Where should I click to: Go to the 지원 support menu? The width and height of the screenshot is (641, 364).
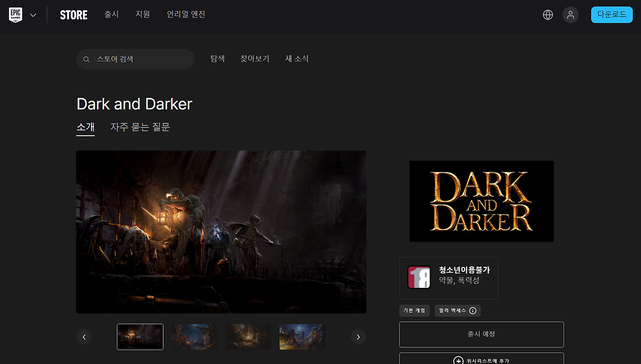pos(143,15)
